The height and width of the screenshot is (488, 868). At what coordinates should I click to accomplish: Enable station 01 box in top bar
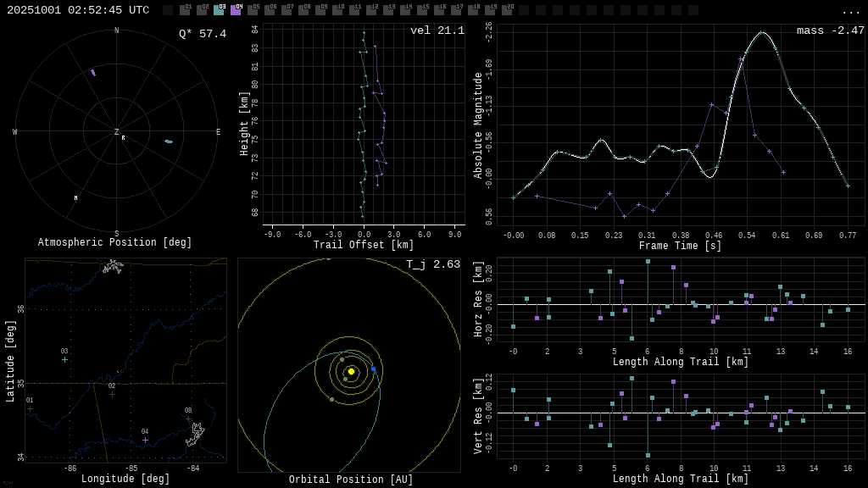[x=185, y=10]
